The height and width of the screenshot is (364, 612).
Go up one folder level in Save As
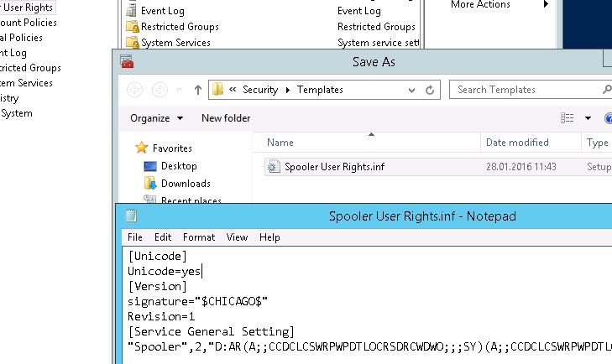pos(198,90)
